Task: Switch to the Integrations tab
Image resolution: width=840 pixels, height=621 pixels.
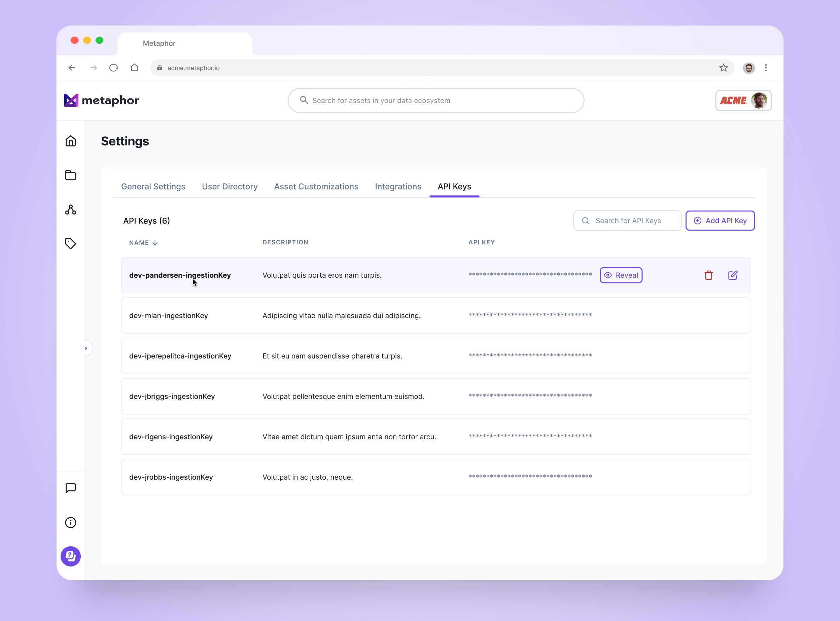Action: pos(398,186)
